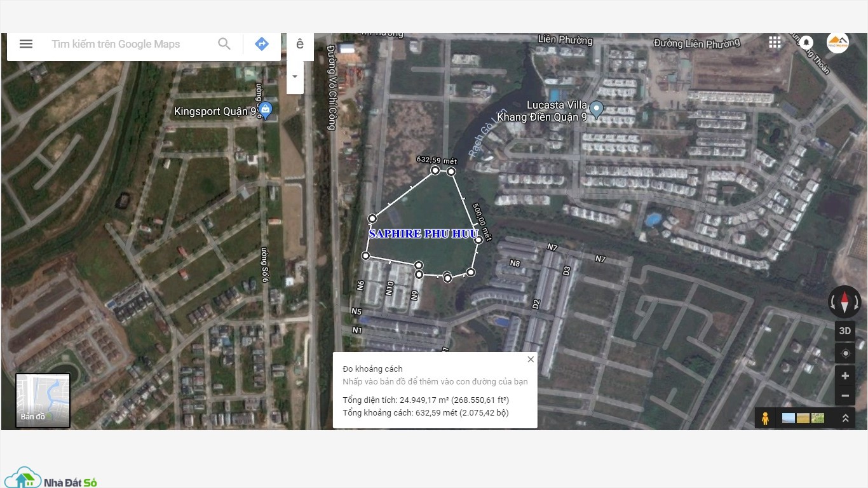Click the 'N10' street label

(389, 289)
